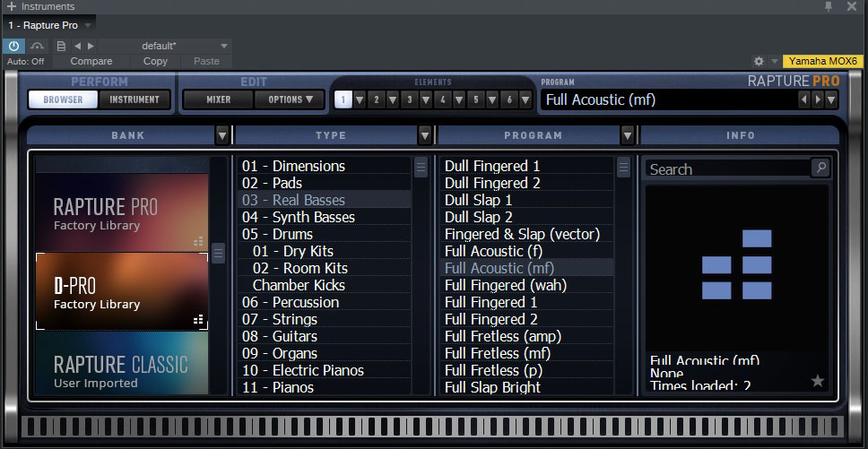
Task: Select the Rapture Classic User Imported bank
Action: [x=122, y=363]
